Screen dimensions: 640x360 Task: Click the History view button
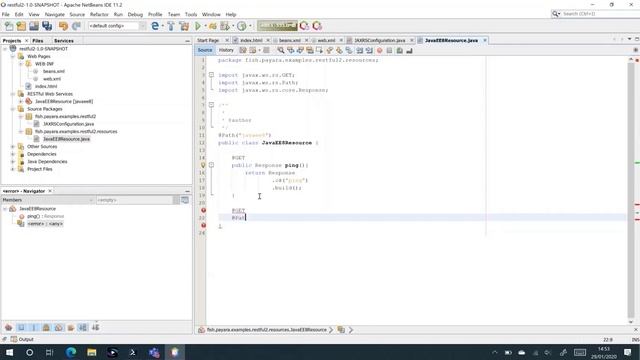226,50
